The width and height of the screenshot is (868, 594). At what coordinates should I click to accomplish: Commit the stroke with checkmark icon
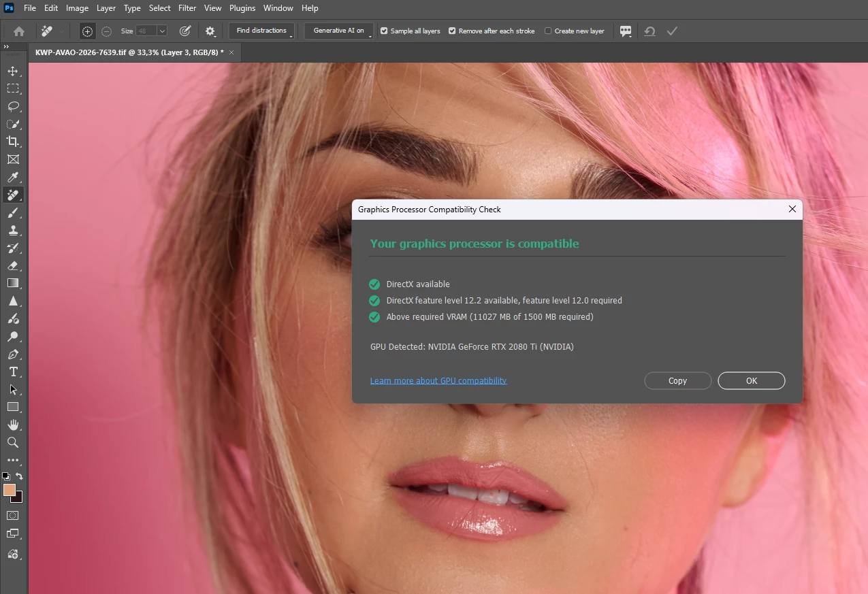[x=672, y=31]
